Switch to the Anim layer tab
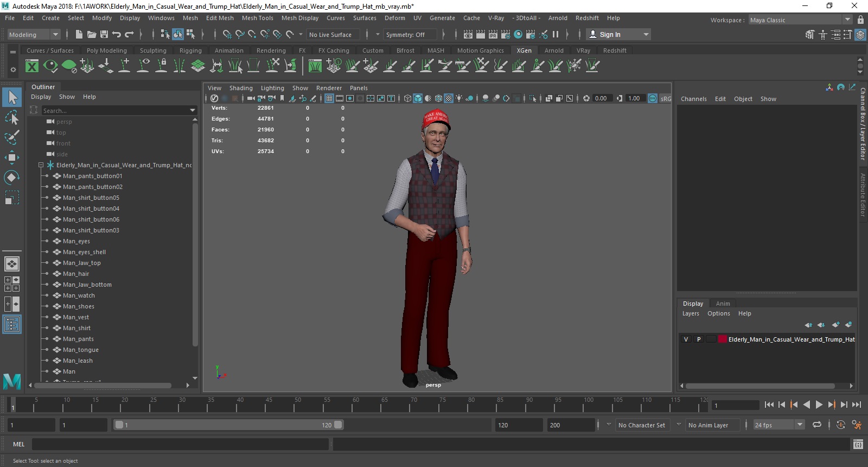 723,304
